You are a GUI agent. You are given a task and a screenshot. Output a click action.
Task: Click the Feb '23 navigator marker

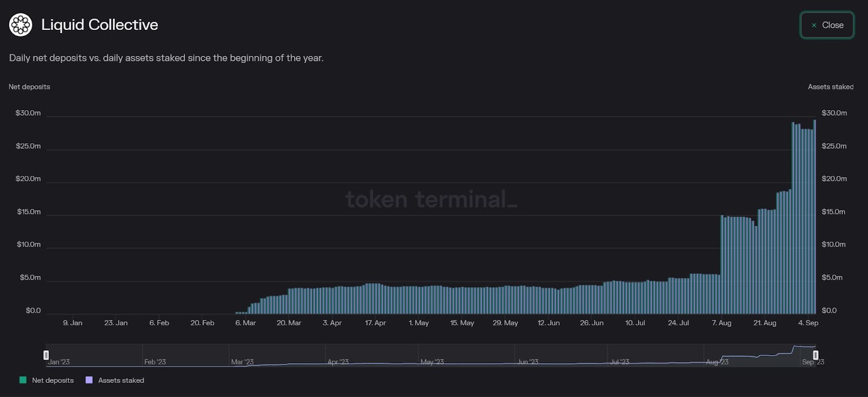155,362
